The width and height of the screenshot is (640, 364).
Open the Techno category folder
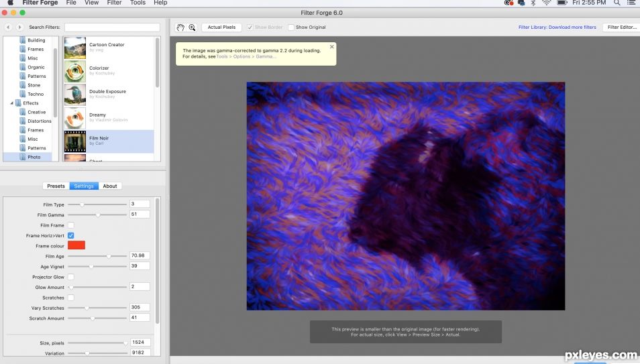click(32, 94)
